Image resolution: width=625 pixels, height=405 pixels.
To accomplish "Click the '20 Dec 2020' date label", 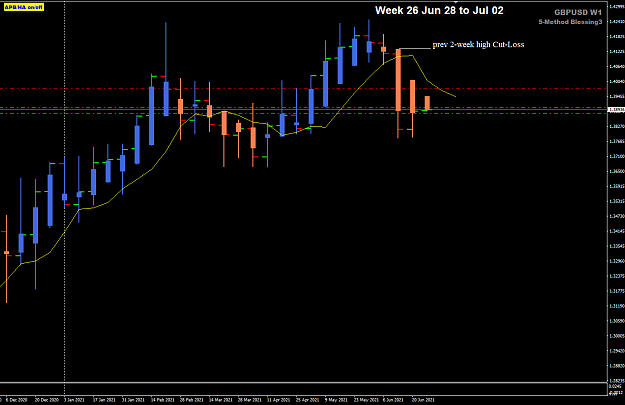I will (47, 399).
